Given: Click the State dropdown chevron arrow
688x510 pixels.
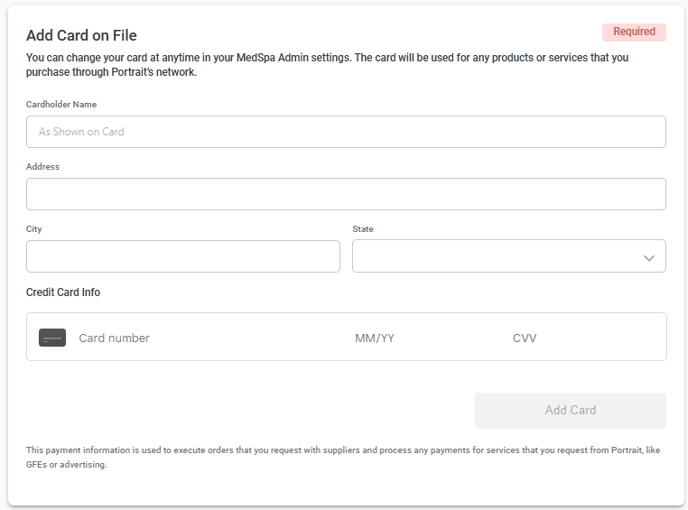Looking at the screenshot, I should 649,258.
